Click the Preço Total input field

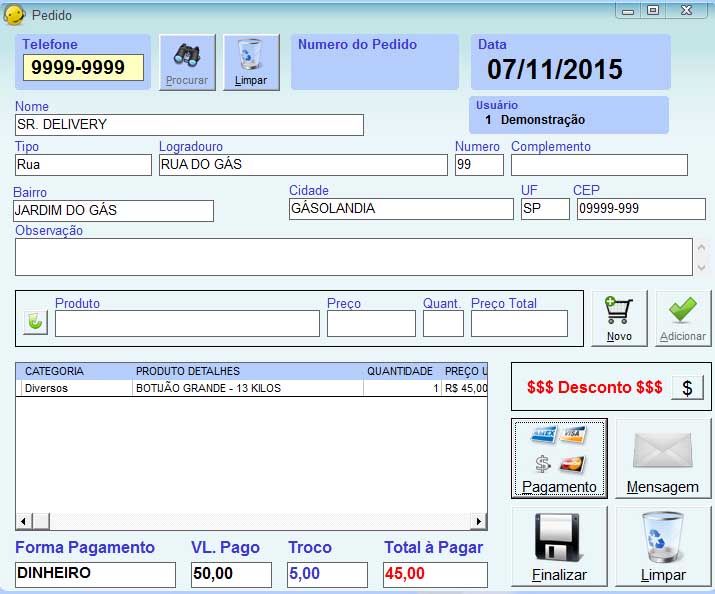(519, 324)
